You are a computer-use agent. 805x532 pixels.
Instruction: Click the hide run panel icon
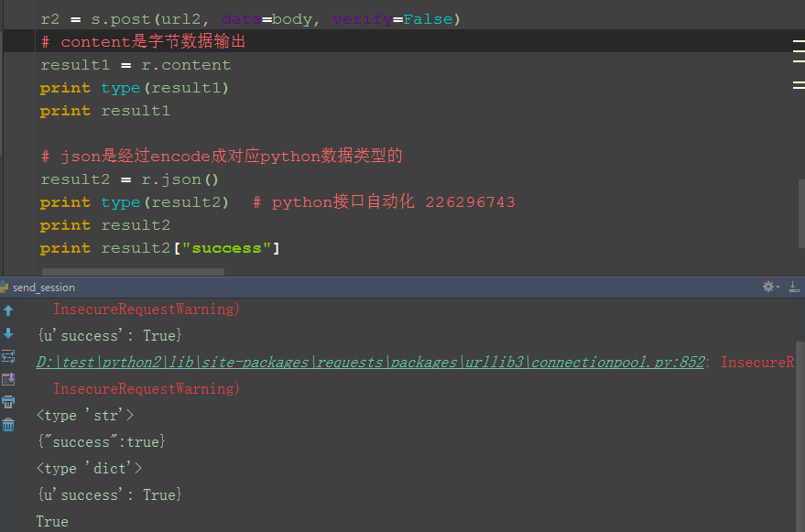click(794, 287)
